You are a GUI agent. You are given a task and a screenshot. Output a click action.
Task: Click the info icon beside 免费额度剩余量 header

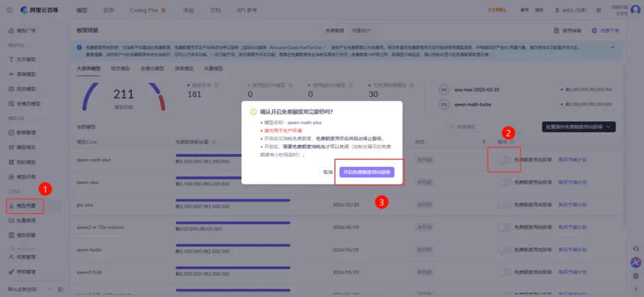[x=214, y=142]
